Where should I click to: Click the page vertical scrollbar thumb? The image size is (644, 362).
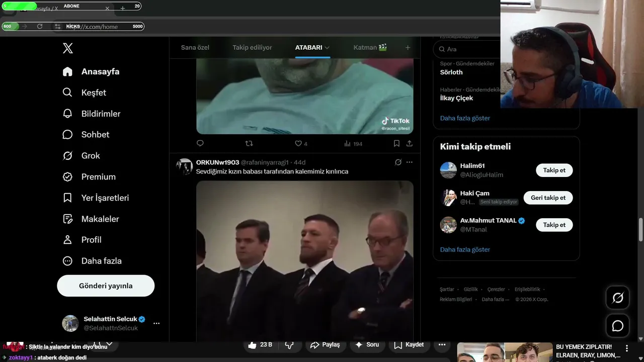640,230
